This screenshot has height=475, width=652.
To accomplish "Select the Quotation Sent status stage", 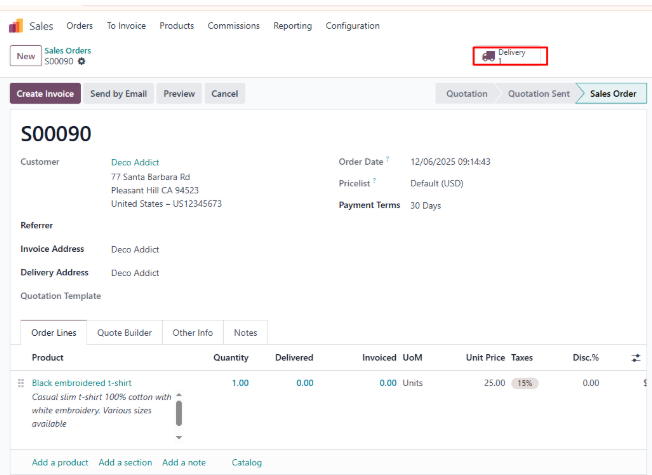I will coord(538,94).
